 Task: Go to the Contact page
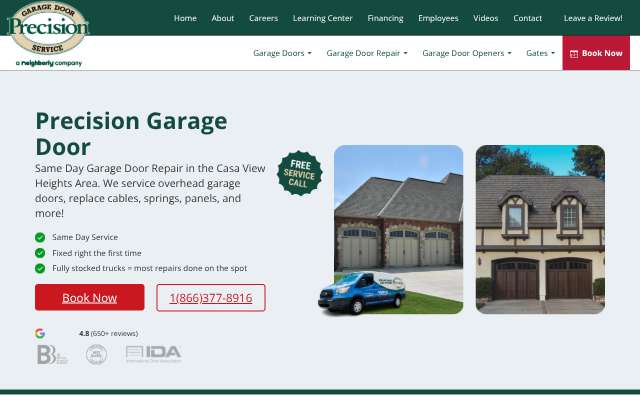click(527, 18)
